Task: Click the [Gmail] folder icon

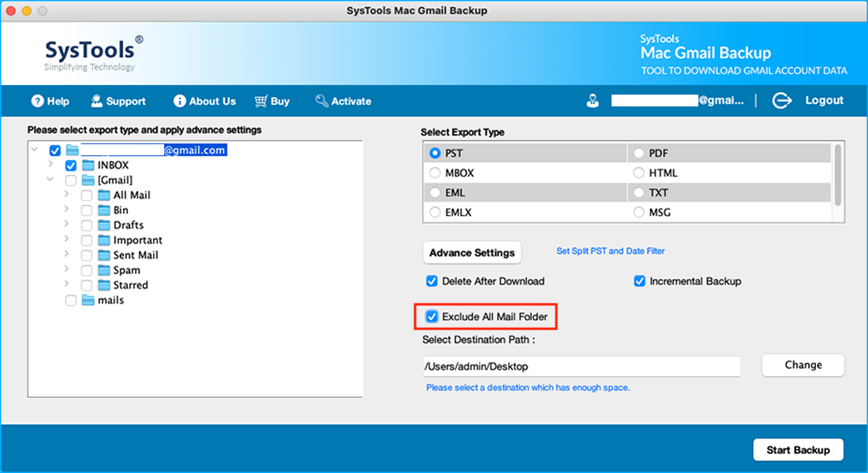Action: 88,180
